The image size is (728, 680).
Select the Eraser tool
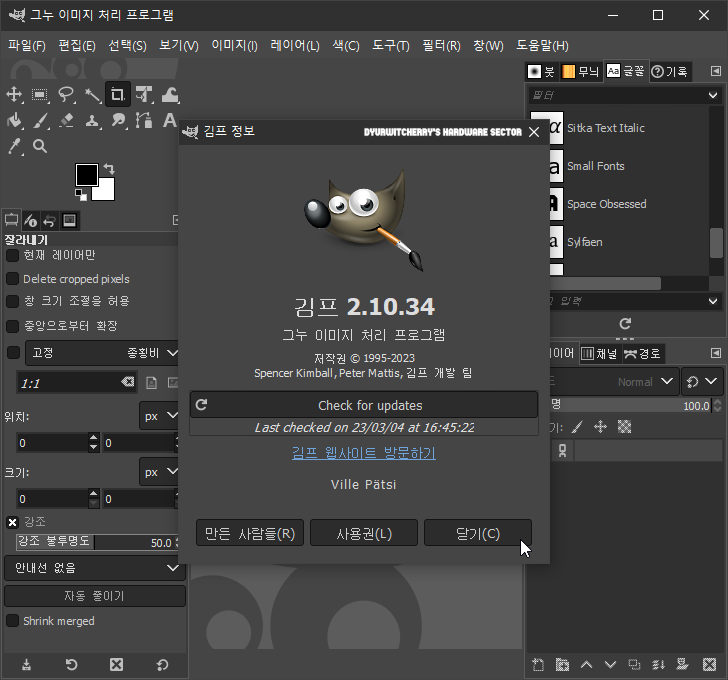[66, 121]
